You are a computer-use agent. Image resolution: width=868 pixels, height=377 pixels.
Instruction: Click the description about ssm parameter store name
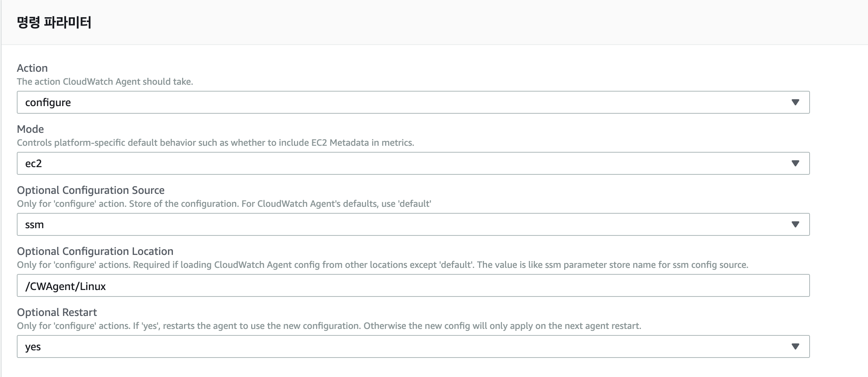coord(382,265)
